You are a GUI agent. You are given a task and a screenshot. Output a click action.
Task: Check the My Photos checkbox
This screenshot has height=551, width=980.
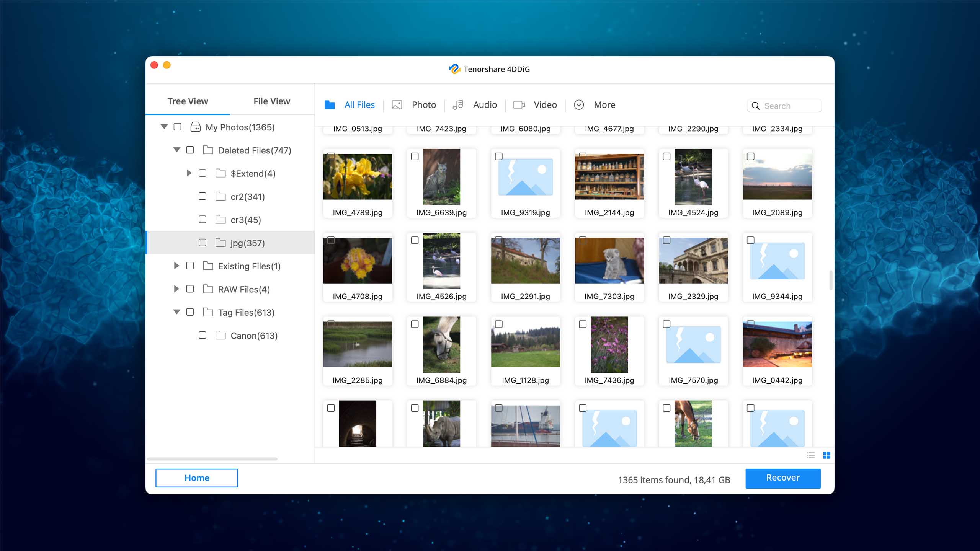tap(177, 127)
